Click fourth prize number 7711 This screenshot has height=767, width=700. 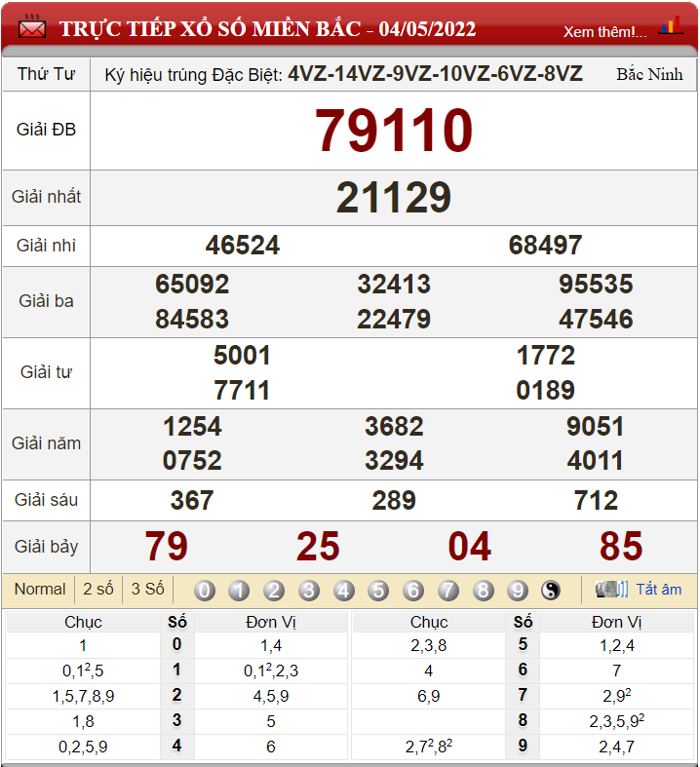pos(242,391)
